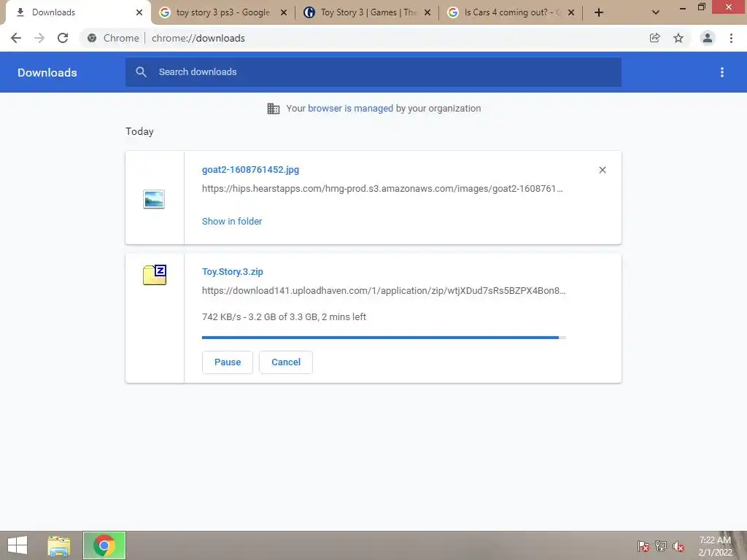This screenshot has width=747, height=560.
Task: Open the Windows Start button
Action: pyautogui.click(x=18, y=545)
